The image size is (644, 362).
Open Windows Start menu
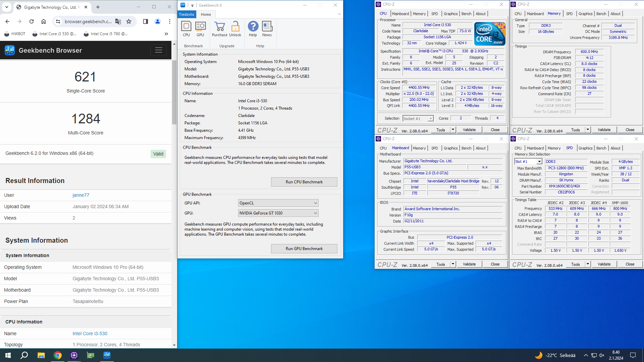click(8, 355)
